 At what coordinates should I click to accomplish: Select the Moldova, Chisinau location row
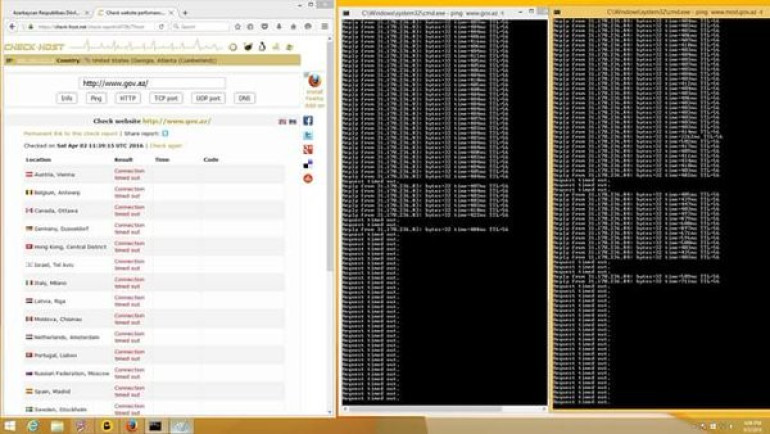click(154, 319)
